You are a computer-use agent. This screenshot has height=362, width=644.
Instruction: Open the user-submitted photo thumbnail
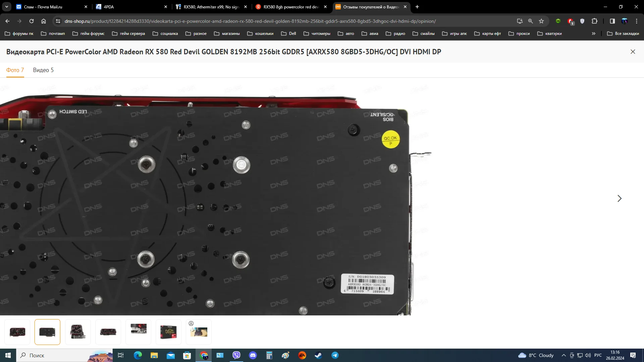click(x=199, y=332)
